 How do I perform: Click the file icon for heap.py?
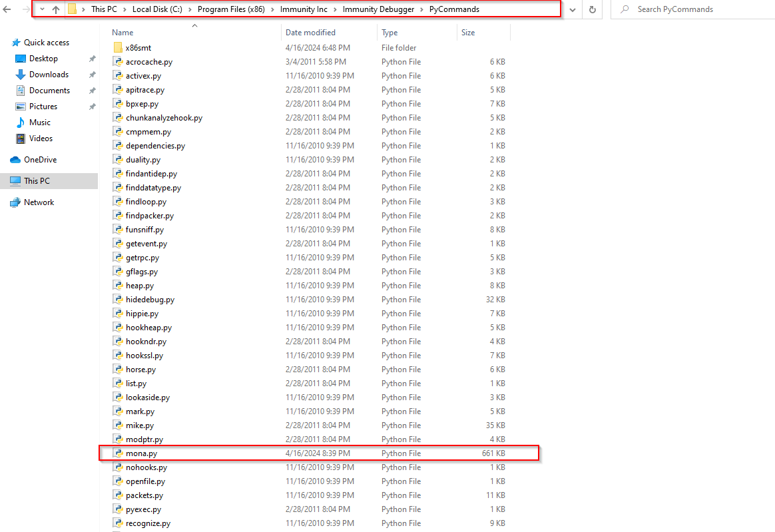(119, 286)
